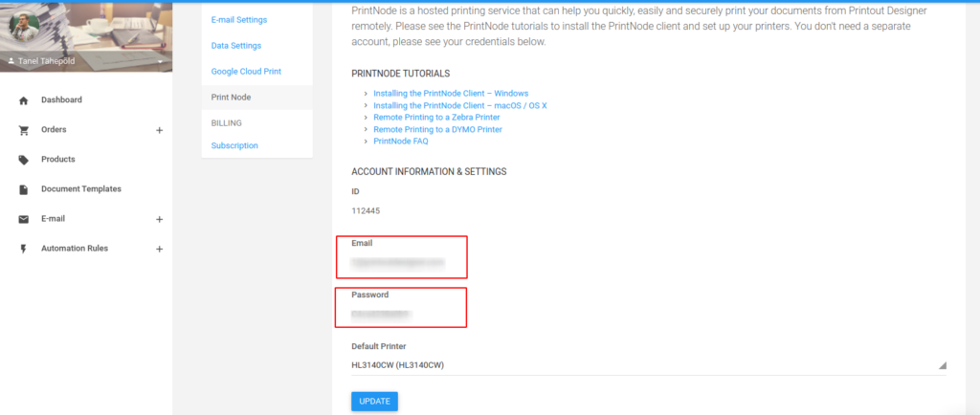Click the account ID 112445

point(366,211)
